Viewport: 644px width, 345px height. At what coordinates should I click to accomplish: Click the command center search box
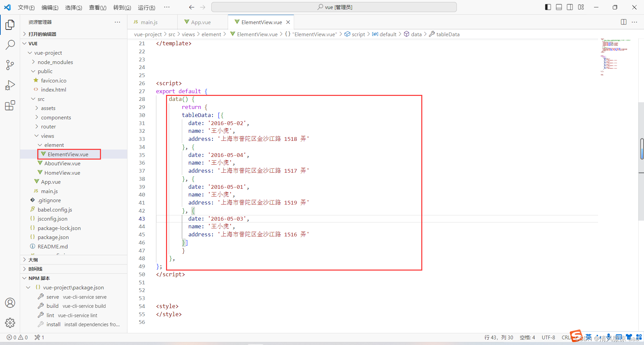(334, 7)
